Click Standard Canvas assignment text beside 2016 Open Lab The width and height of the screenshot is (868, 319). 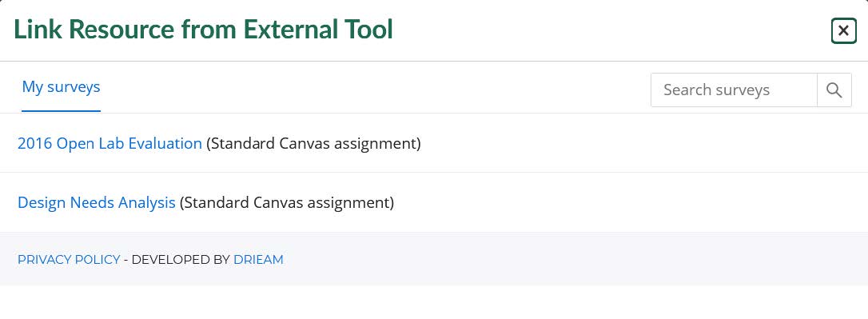(313, 143)
